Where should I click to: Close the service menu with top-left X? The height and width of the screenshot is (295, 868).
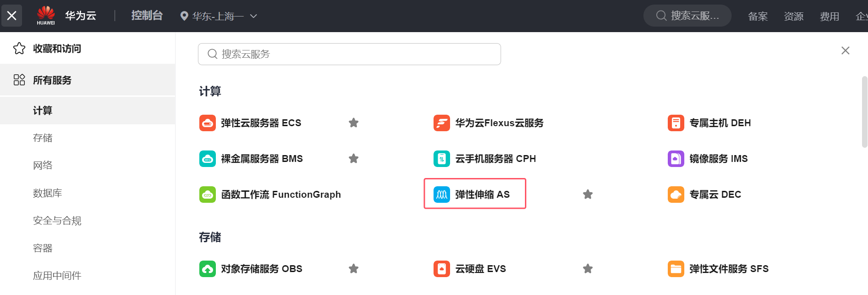tap(12, 16)
